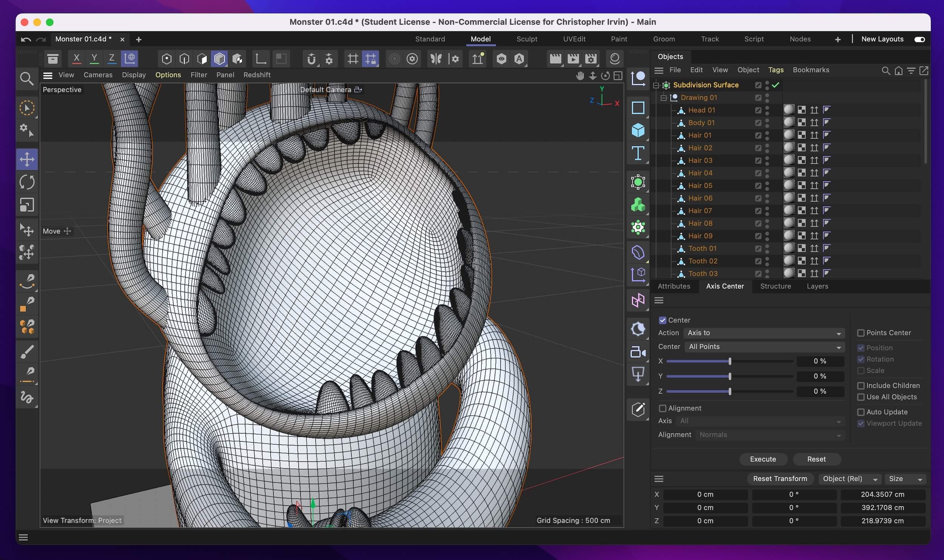This screenshot has width=944, height=560.
Task: Open the Structure tab
Action: [x=775, y=286]
